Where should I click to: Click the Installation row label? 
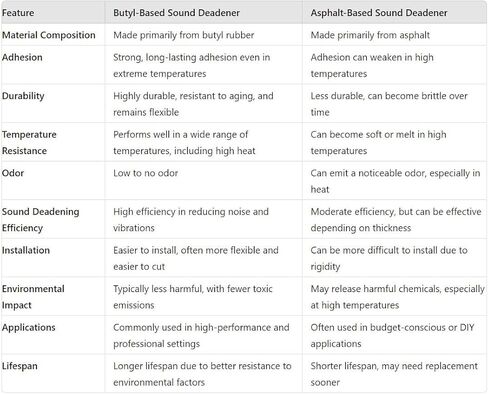[x=26, y=250]
